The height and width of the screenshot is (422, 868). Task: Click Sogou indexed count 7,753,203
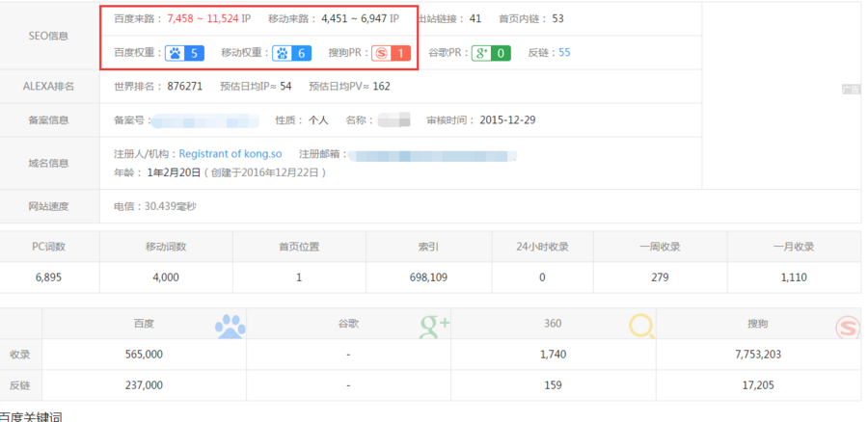point(758,355)
